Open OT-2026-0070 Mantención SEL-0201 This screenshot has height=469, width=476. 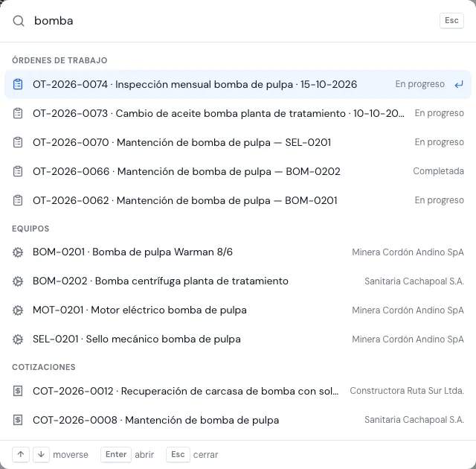click(x=238, y=142)
